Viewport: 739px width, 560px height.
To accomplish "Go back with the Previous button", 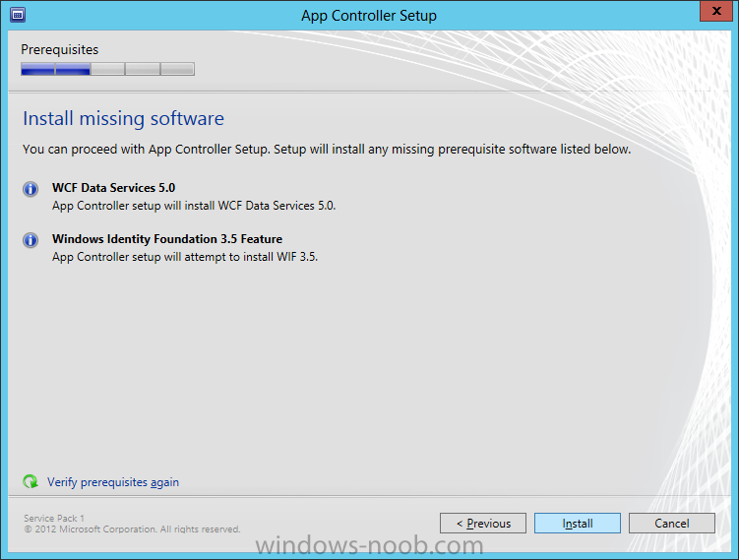I will click(x=483, y=524).
